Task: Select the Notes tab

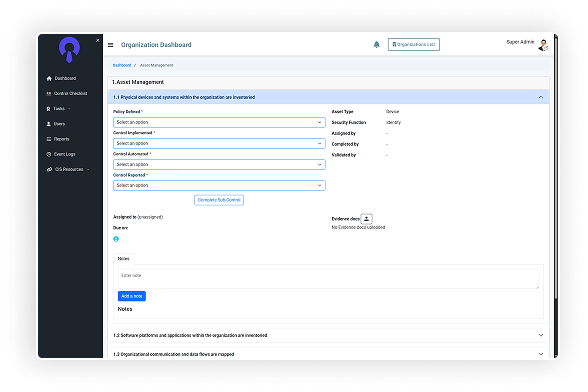Action: click(123, 258)
